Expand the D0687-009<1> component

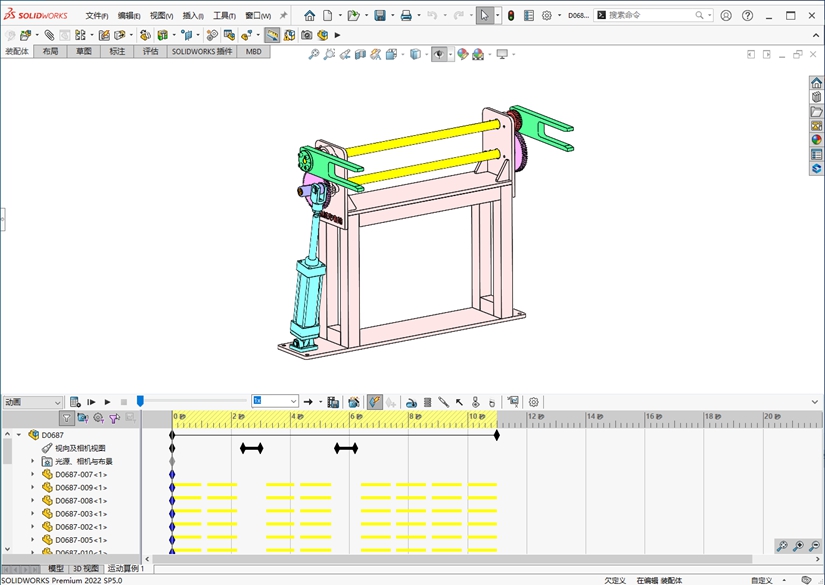(x=32, y=487)
